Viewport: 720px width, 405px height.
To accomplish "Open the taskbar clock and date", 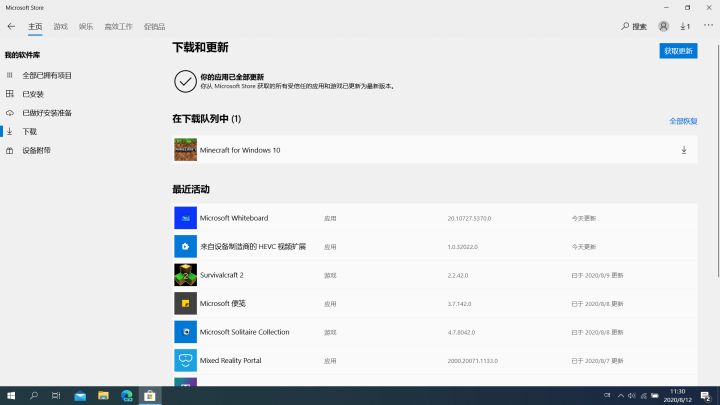I will pyautogui.click(x=677, y=396).
